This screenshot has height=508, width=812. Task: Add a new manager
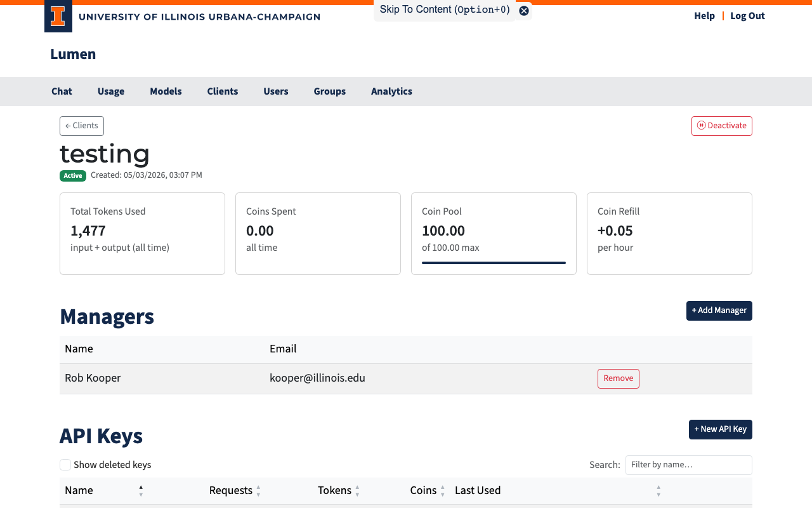pyautogui.click(x=719, y=311)
